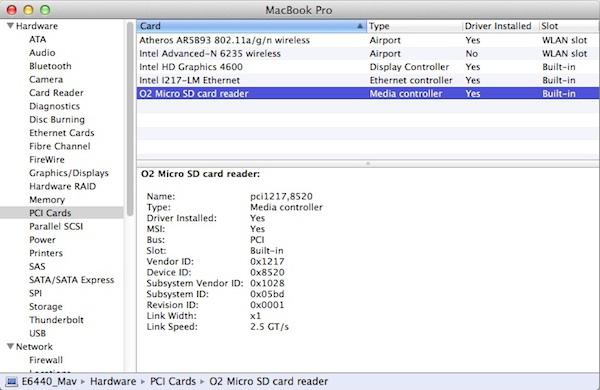Image resolution: width=600 pixels, height=390 pixels.
Task: Click the O2 Micro SD card reader detail heading
Action: [201, 174]
